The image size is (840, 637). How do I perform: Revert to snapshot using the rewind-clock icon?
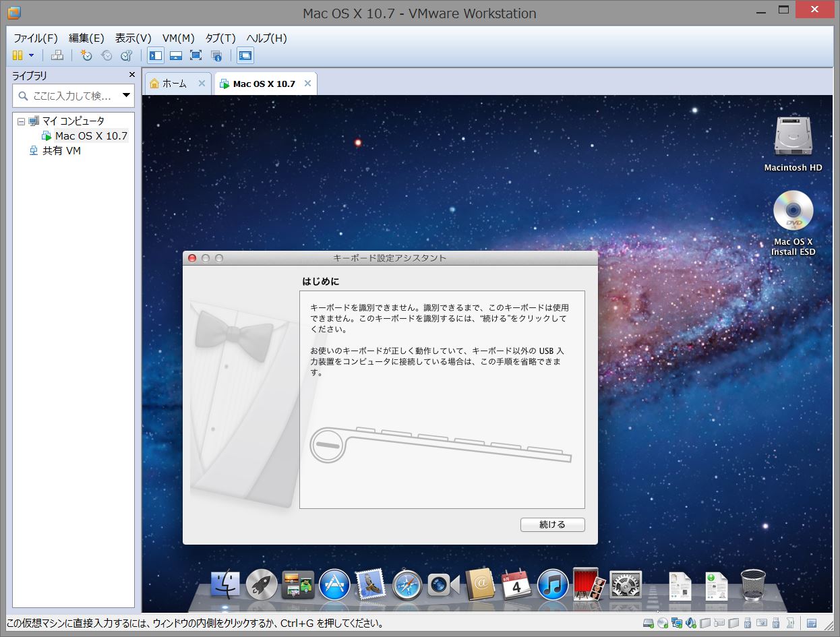[x=107, y=55]
